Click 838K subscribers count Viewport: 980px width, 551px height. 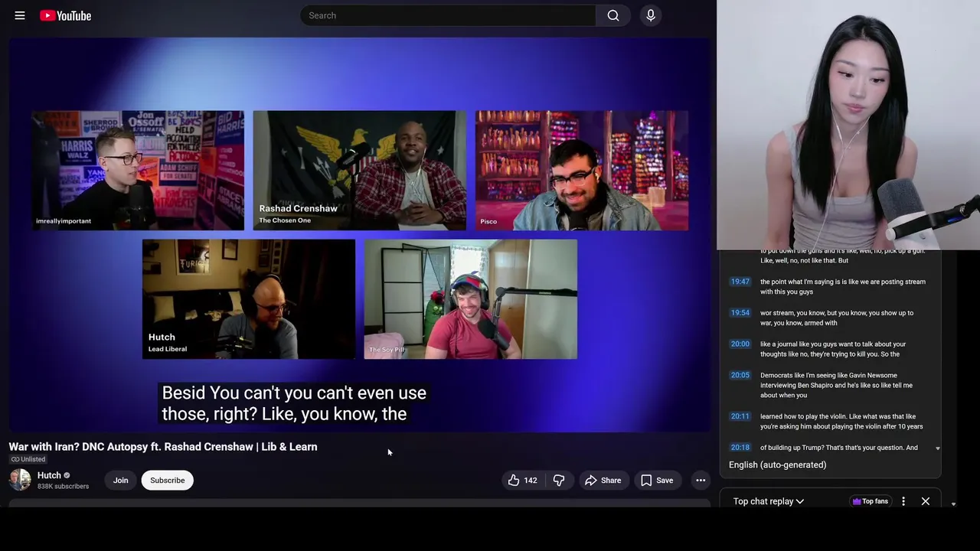63,487
